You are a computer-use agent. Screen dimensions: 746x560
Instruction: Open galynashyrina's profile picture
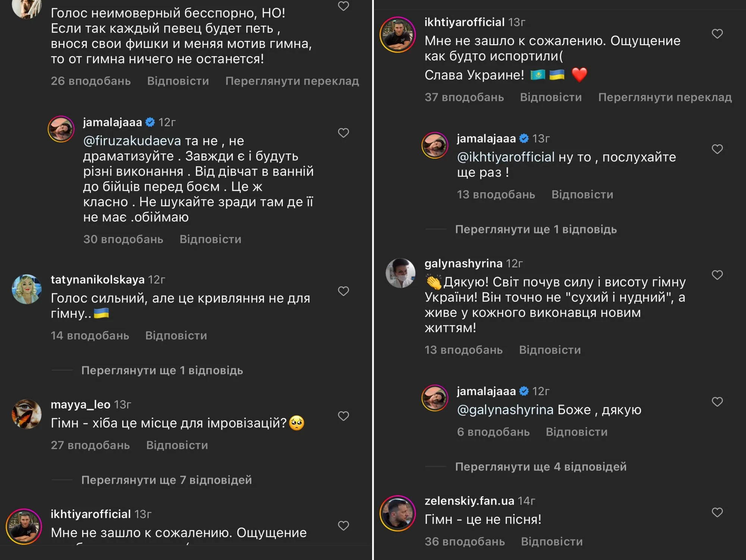400,273
